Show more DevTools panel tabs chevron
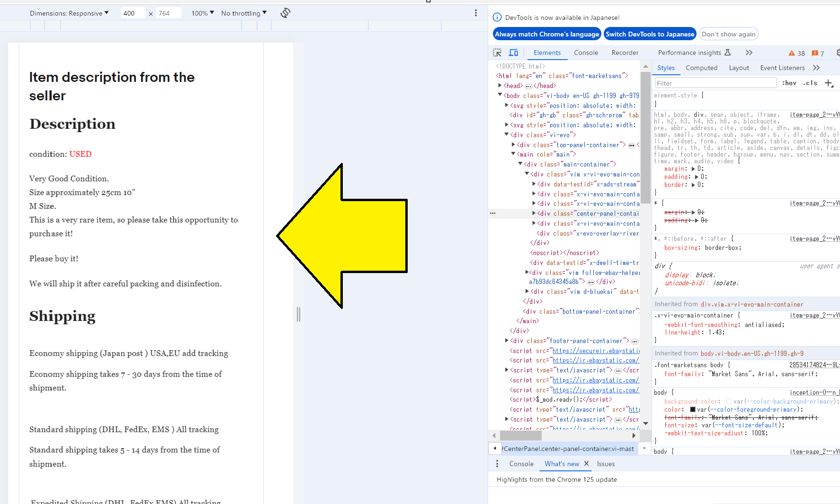 (749, 53)
